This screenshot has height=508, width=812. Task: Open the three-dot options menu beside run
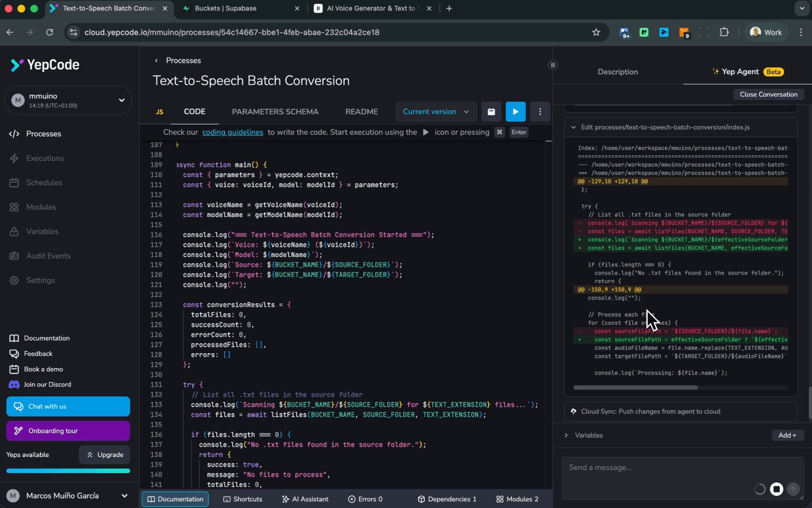pyautogui.click(x=540, y=112)
